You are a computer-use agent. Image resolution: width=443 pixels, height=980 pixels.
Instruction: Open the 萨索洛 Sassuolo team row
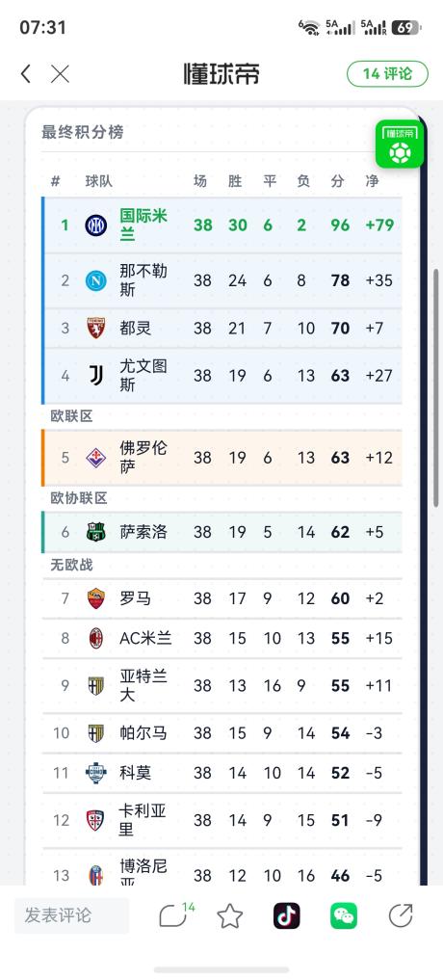[x=221, y=532]
